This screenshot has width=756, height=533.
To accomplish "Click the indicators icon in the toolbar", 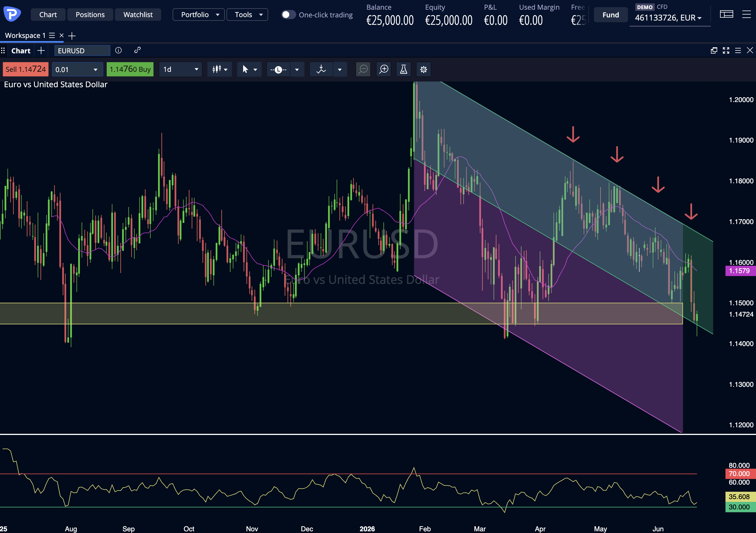I will [321, 70].
